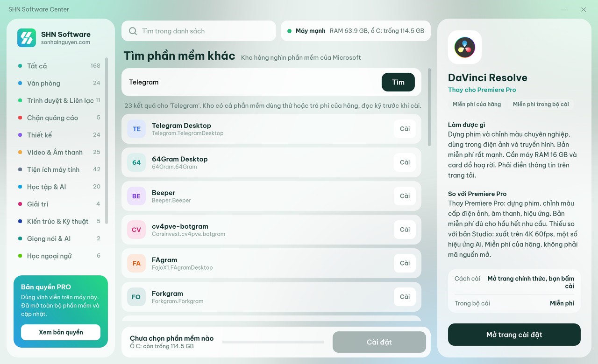Click the CV icon for cv4pve-botgram
This screenshot has width=598, height=364.
[136, 230]
